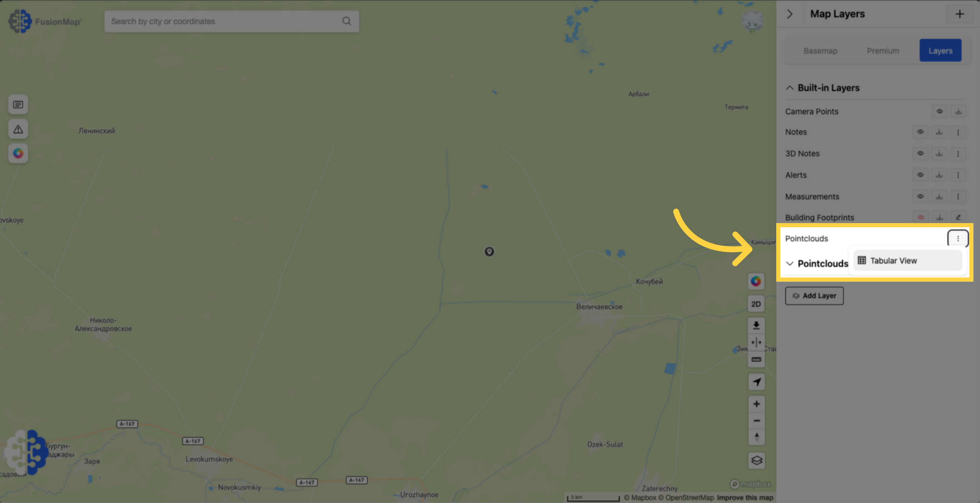Open the map layers stack icon
Image resolution: width=980 pixels, height=503 pixels.
pyautogui.click(x=756, y=461)
